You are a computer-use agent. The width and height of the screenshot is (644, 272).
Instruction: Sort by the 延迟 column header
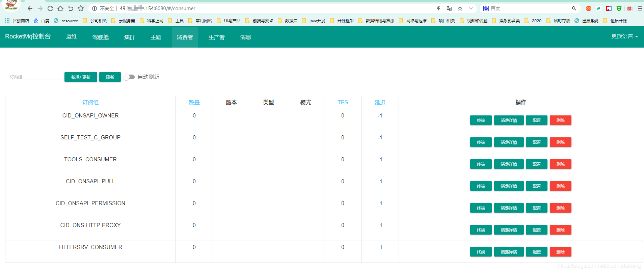(x=380, y=103)
